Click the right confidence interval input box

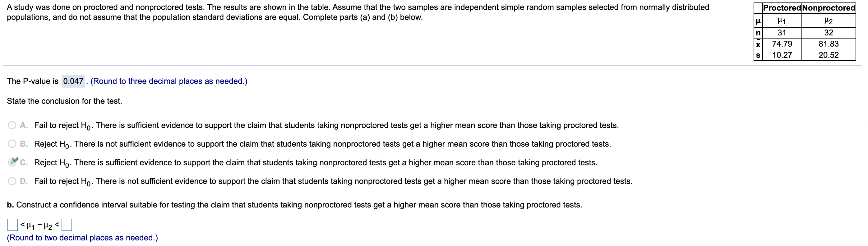tap(67, 225)
